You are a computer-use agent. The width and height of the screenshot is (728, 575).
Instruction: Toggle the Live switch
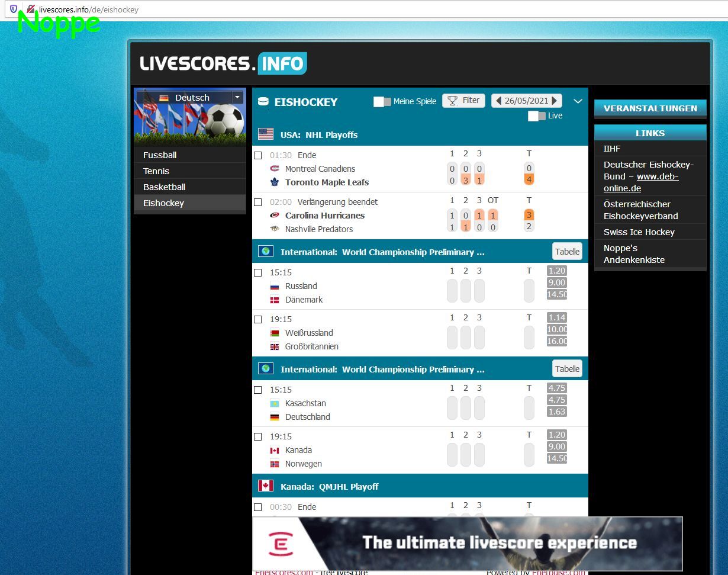[537, 116]
